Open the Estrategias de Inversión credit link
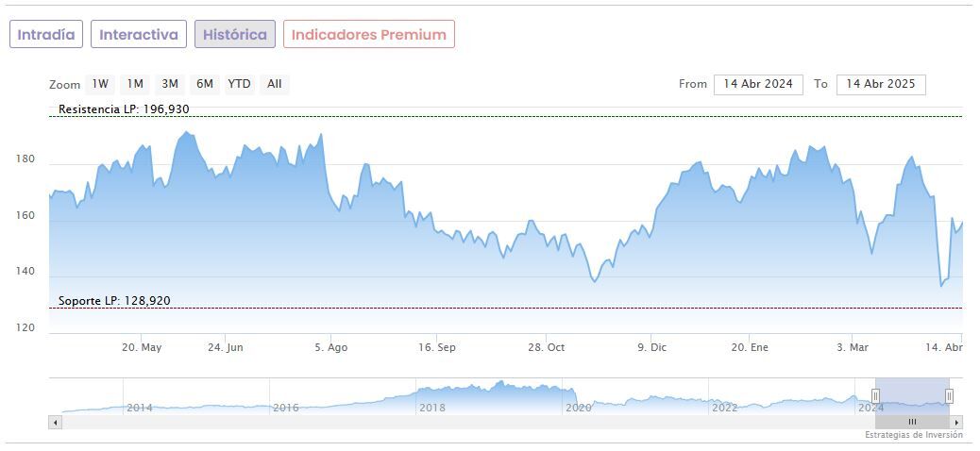 913,435
